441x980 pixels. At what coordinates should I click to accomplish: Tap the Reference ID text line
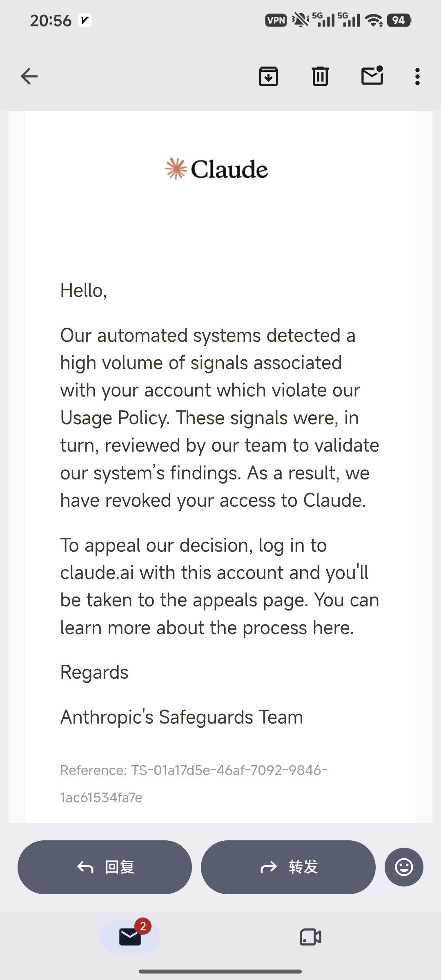point(194,784)
